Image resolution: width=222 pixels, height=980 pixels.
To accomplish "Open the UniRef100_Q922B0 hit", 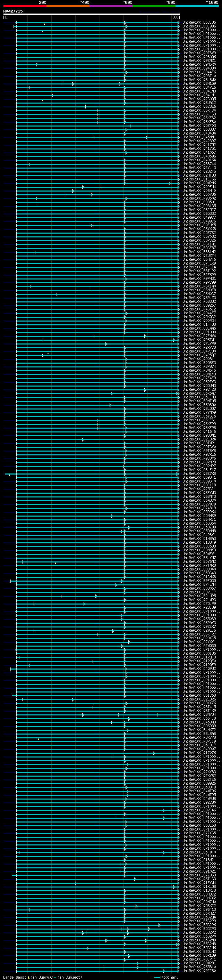I will 199,971.
